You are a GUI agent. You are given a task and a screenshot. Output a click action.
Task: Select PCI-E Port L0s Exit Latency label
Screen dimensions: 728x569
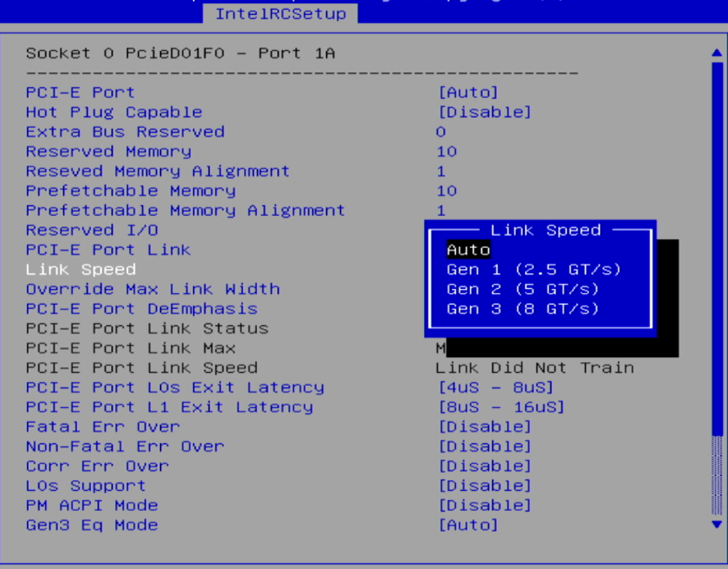174,387
